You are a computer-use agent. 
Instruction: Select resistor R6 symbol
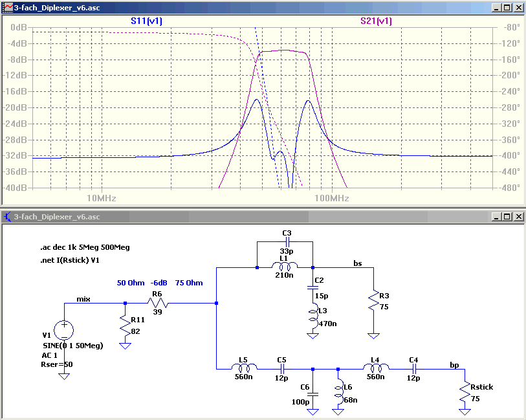click(158, 303)
